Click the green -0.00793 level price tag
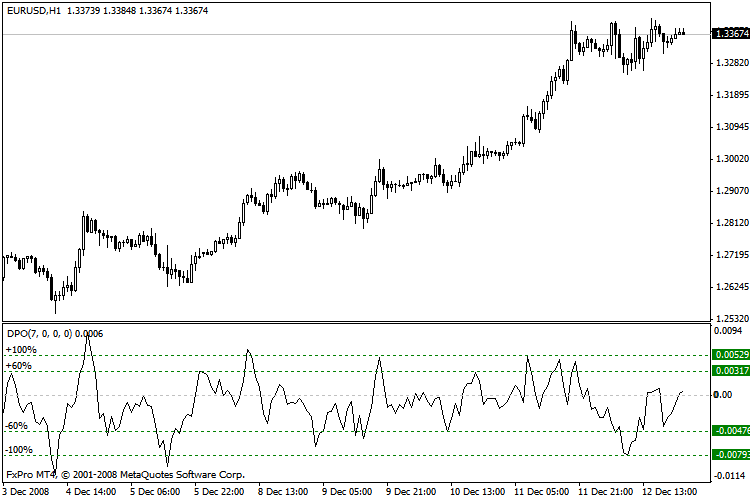The image size is (750, 500). (x=730, y=454)
